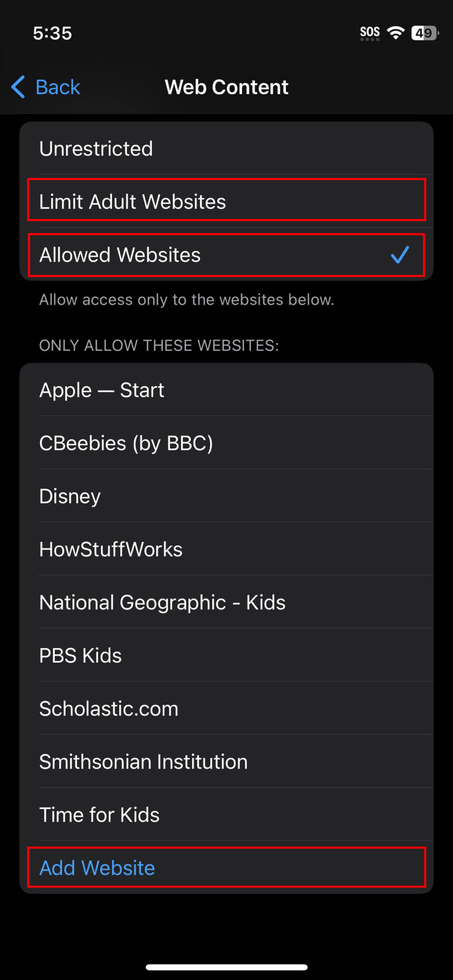This screenshot has height=980, width=453.
Task: Select the Disney website entry
Action: point(226,496)
